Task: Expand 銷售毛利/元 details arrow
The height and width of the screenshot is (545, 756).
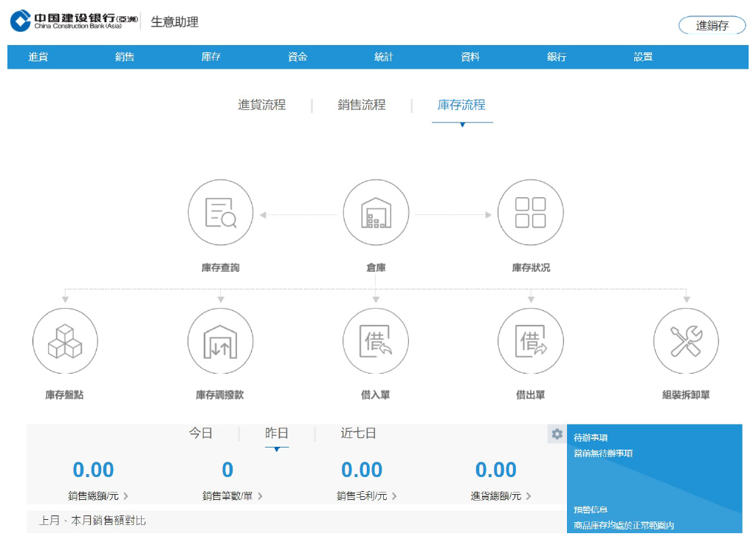Action: coord(394,496)
